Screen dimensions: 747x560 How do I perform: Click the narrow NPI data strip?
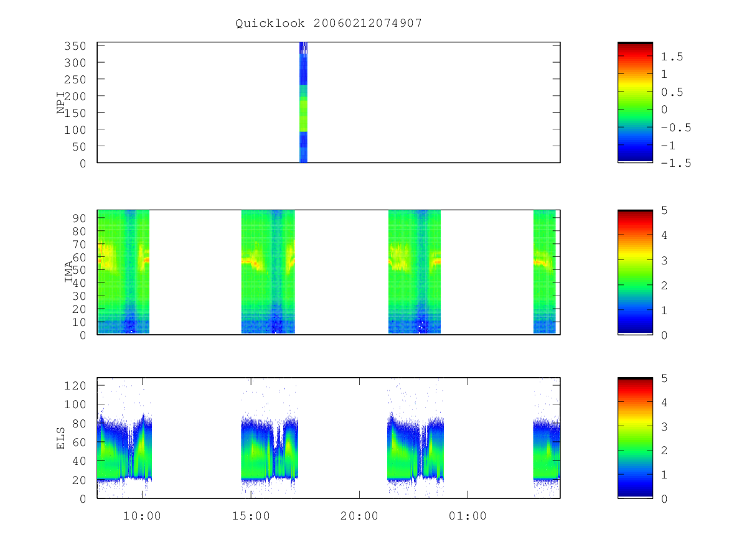[303, 103]
